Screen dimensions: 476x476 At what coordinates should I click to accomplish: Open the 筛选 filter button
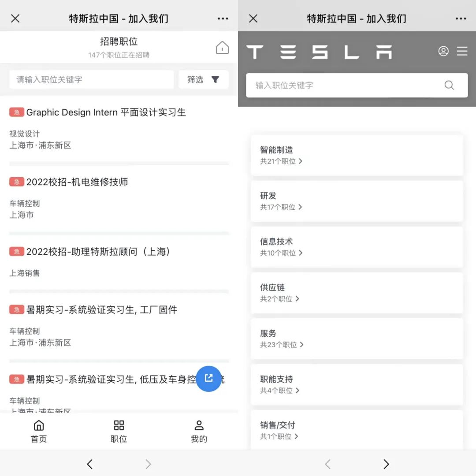point(203,79)
